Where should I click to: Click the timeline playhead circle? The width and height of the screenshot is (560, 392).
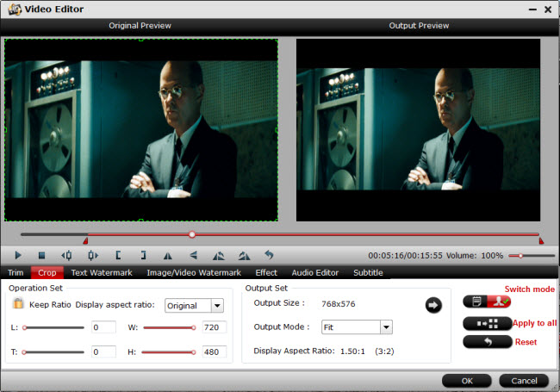(x=192, y=234)
